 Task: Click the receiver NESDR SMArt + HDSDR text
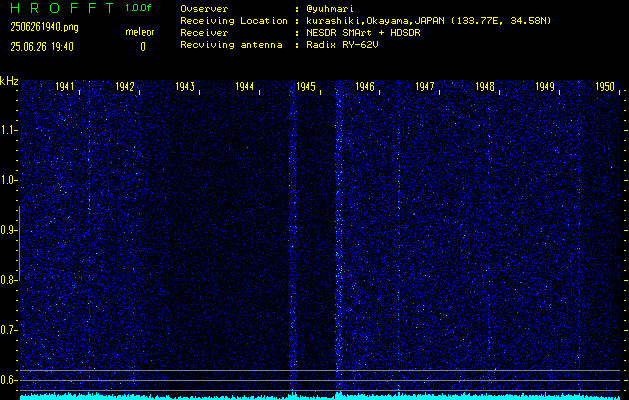coord(363,33)
